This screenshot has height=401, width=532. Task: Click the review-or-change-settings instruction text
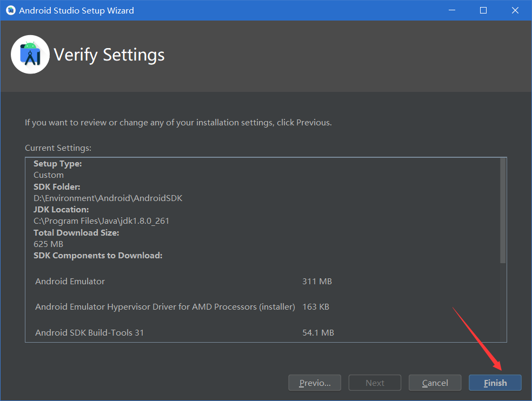coord(178,123)
